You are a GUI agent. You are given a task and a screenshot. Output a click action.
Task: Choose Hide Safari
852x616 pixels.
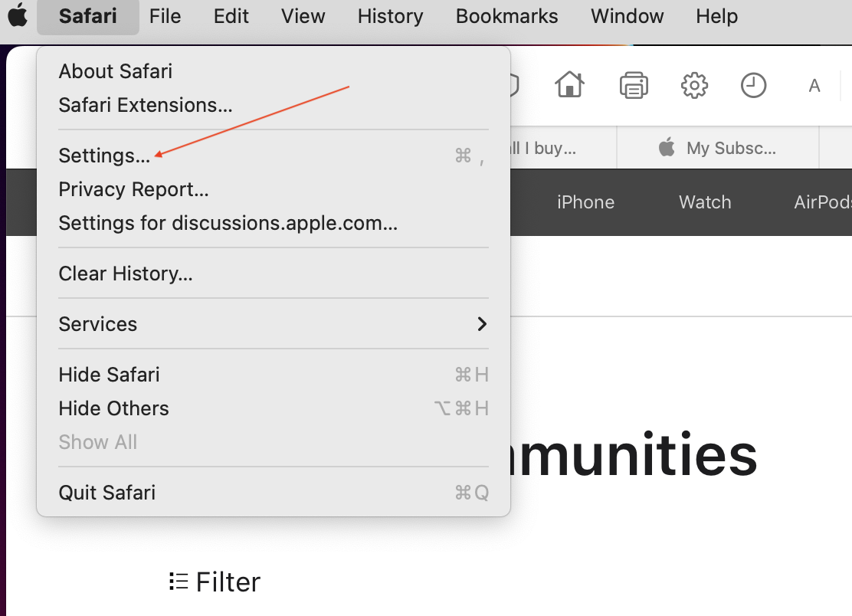tap(274, 374)
